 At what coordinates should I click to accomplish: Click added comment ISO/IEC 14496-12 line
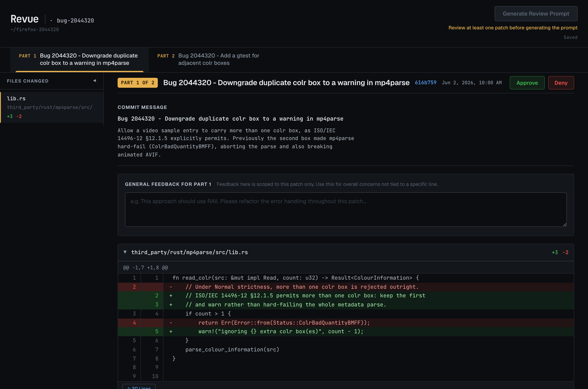click(346, 296)
